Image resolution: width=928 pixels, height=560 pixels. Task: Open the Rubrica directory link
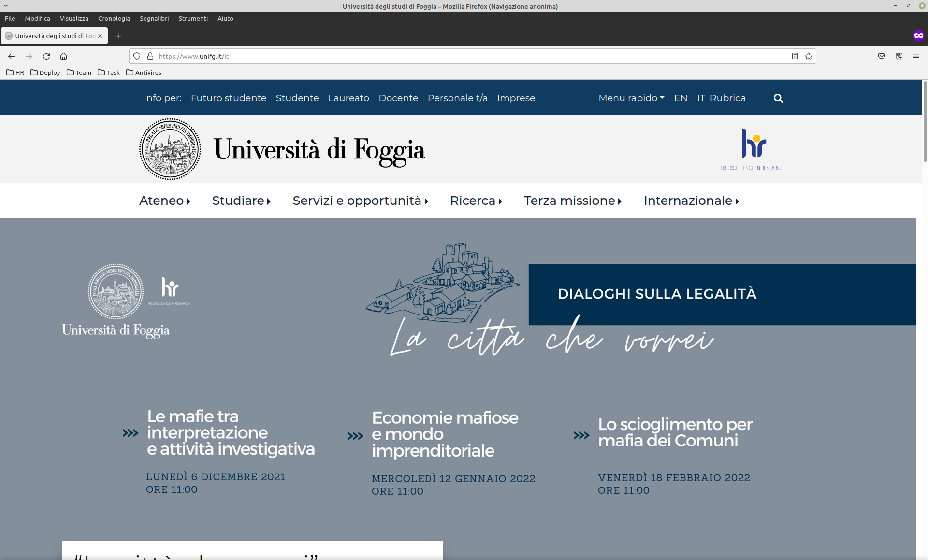(x=727, y=98)
